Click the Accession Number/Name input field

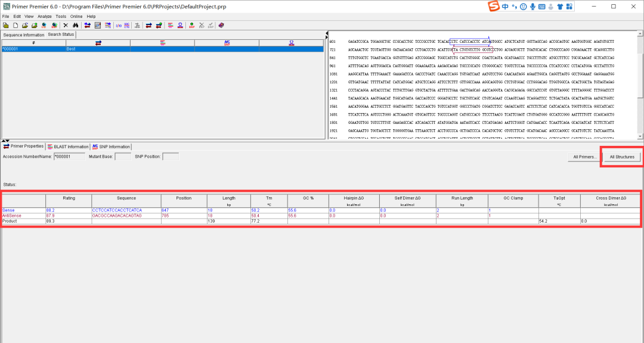(x=69, y=157)
